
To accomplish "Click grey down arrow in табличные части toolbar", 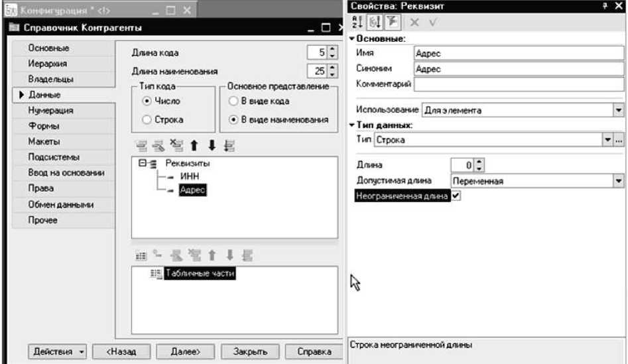I will point(230,255).
